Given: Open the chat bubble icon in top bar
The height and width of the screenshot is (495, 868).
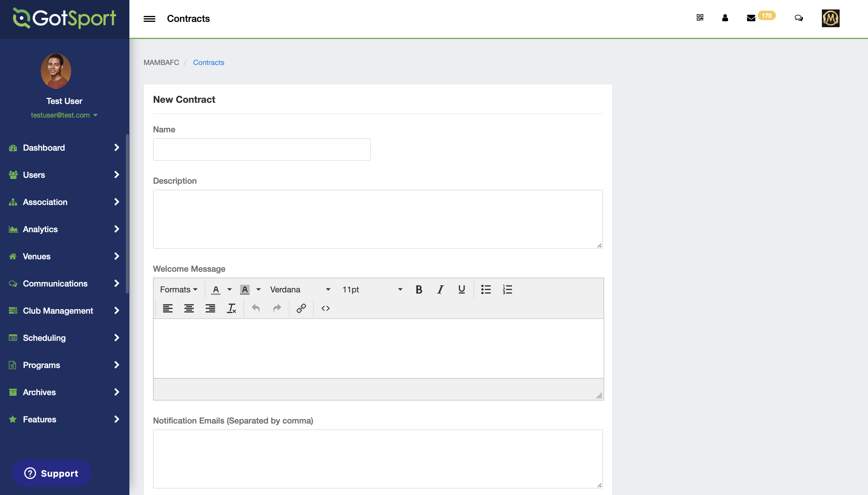Looking at the screenshot, I should click(x=798, y=18).
